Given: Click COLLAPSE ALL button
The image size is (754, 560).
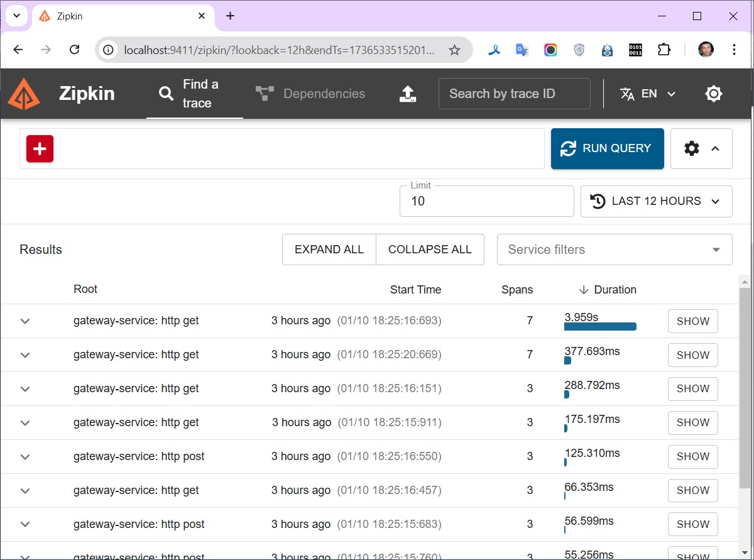Looking at the screenshot, I should click(x=430, y=250).
